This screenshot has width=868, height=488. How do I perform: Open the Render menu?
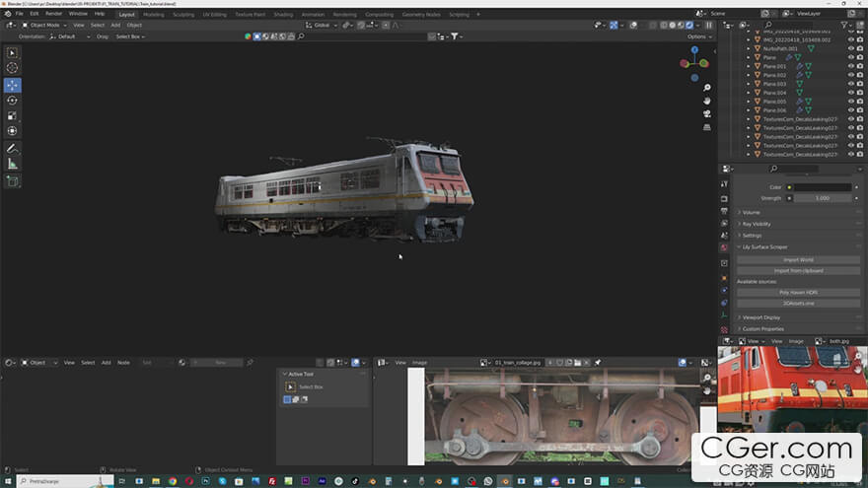tap(53, 14)
